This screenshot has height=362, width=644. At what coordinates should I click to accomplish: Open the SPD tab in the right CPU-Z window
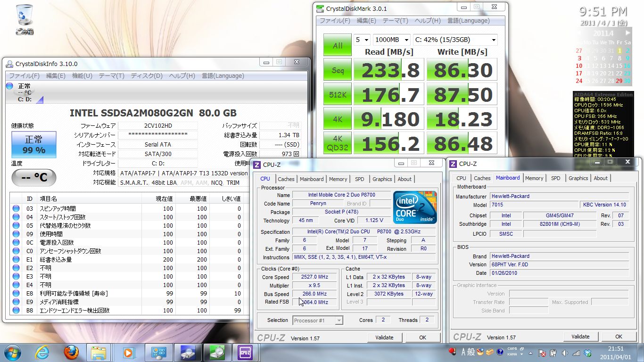point(556,178)
